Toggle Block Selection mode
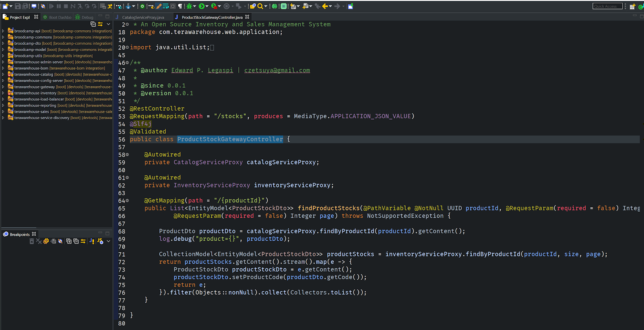Screen dimensions: 644x330 [x=173, y=6]
